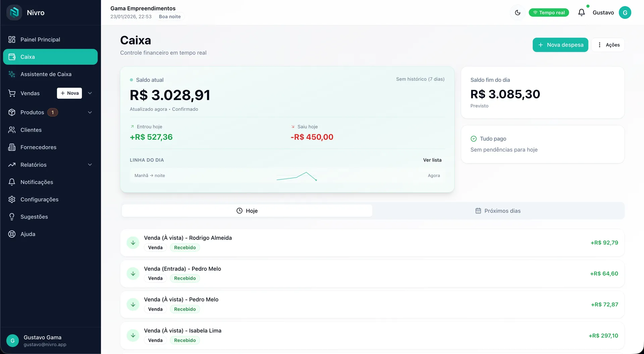The image size is (644, 354).
Task: Click down-arrow icon on Venda (Entrada) Pedro Melo
Action: (133, 274)
